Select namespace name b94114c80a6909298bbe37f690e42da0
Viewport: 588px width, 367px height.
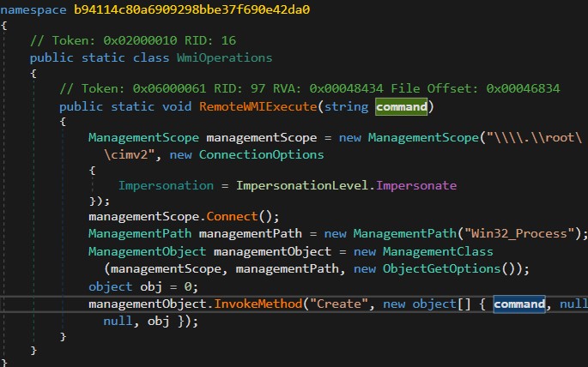coord(191,9)
